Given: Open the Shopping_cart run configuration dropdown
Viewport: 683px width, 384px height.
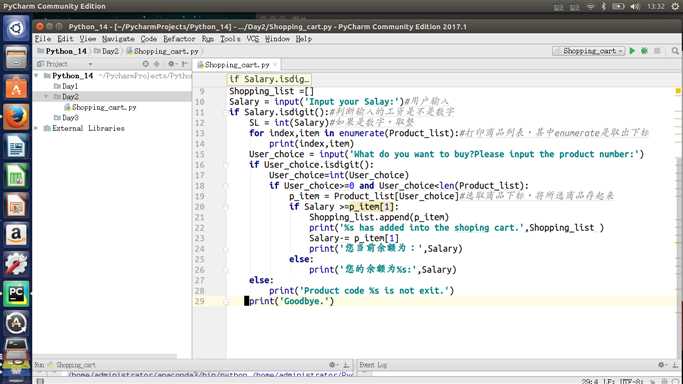Looking at the screenshot, I should point(588,51).
